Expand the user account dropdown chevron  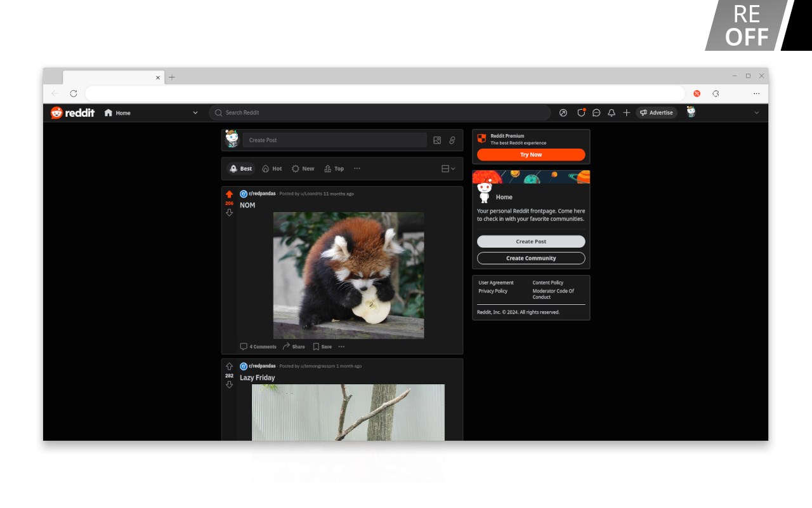pyautogui.click(x=756, y=112)
